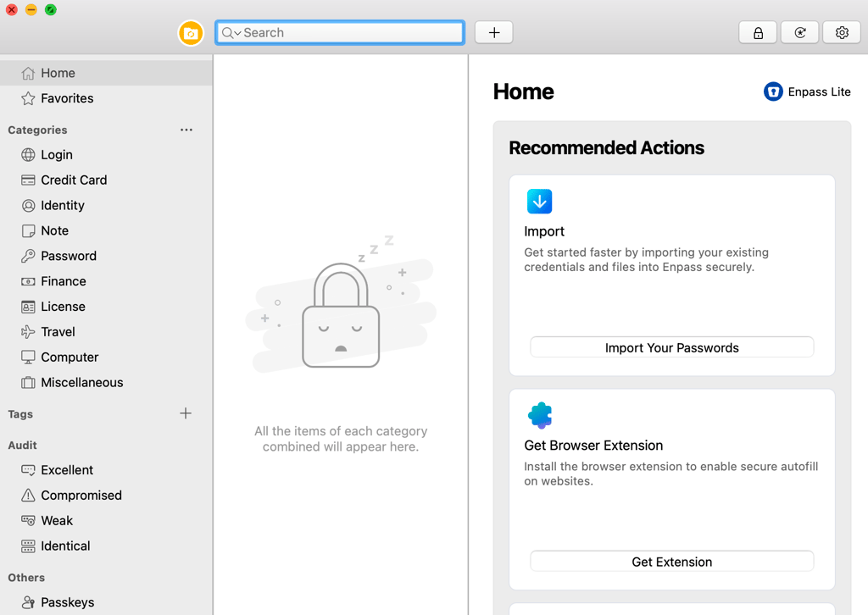Click the Excellent audit icon
Viewport: 868px width, 615px height.
[x=28, y=470]
